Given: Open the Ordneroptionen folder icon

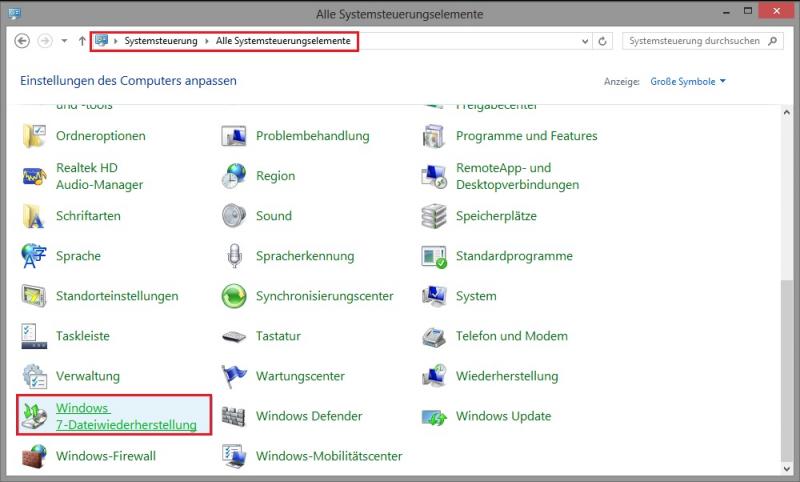Looking at the screenshot, I should (34, 136).
